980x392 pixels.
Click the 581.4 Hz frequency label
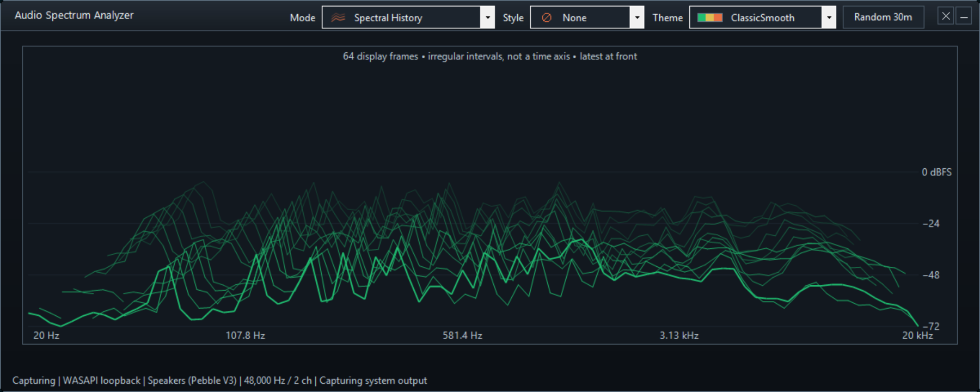pyautogui.click(x=462, y=335)
